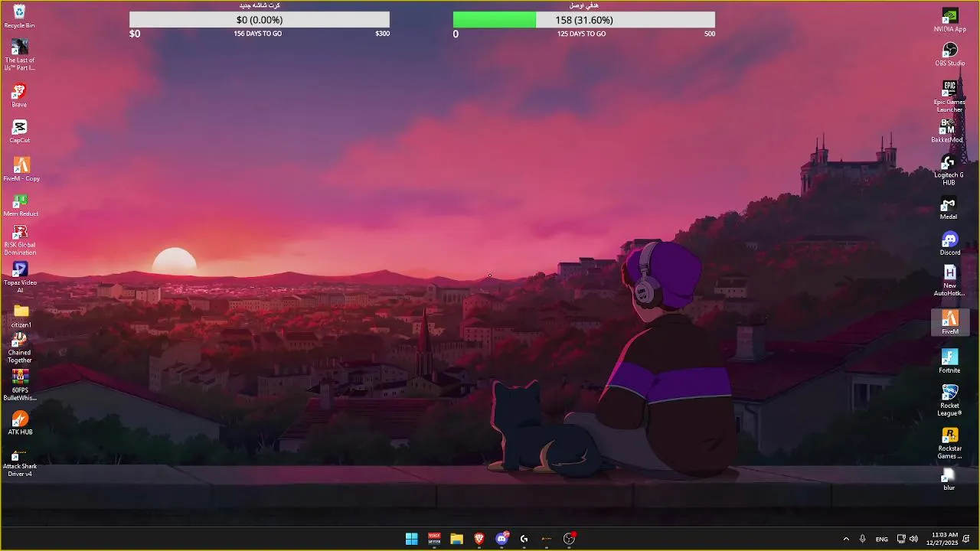Image resolution: width=980 pixels, height=551 pixels.
Task: Select the Discord desktop shortcut
Action: (949, 244)
